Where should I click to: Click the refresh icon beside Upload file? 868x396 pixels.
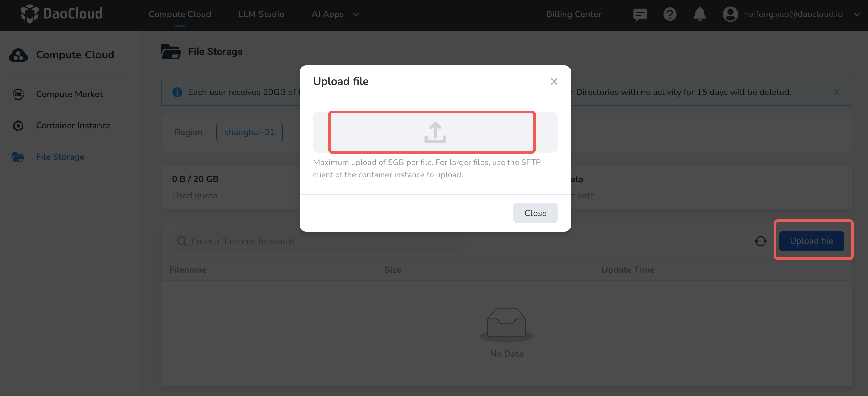(760, 241)
